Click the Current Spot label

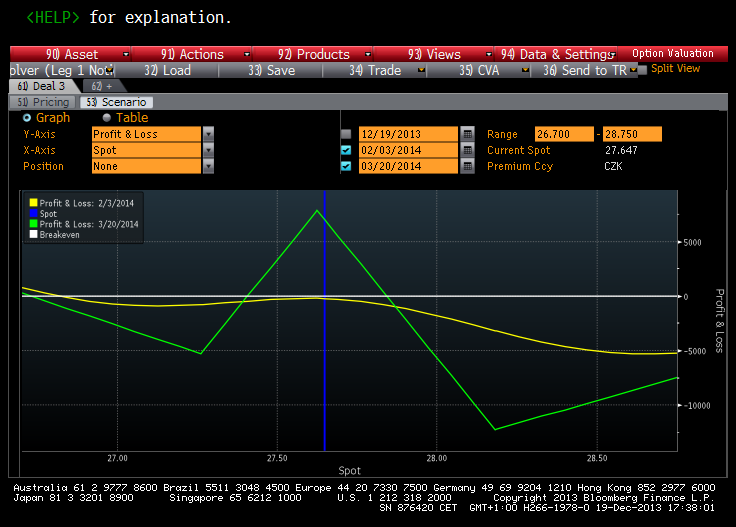[518, 150]
